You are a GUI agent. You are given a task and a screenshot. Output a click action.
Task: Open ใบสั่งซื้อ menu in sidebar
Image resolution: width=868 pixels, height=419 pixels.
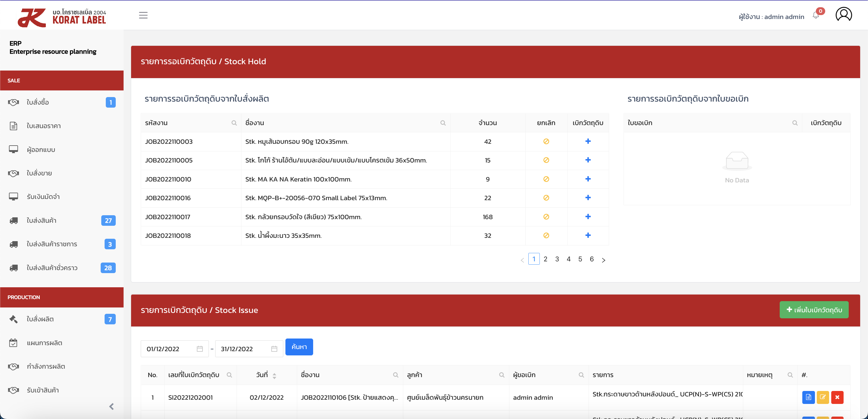38,102
